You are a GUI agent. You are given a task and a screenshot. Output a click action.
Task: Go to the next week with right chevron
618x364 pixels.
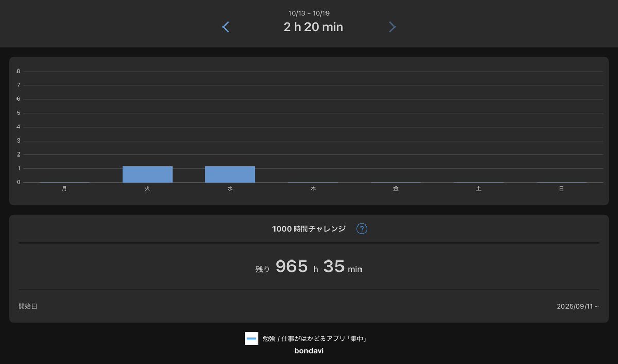pos(392,27)
